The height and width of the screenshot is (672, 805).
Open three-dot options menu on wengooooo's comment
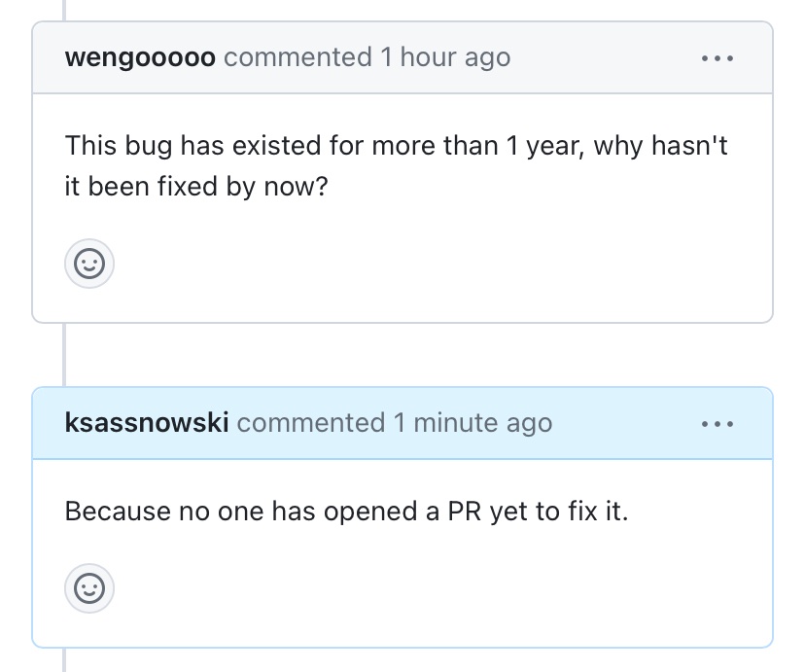coord(717,58)
